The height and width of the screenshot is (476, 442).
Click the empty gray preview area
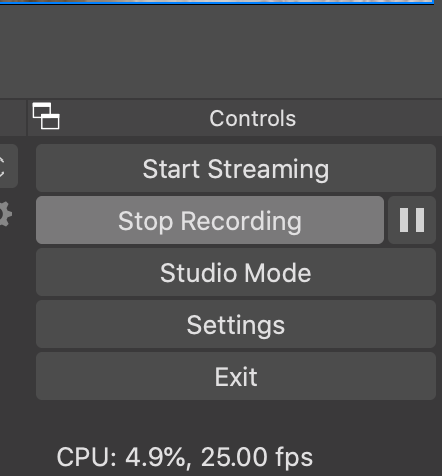220,50
